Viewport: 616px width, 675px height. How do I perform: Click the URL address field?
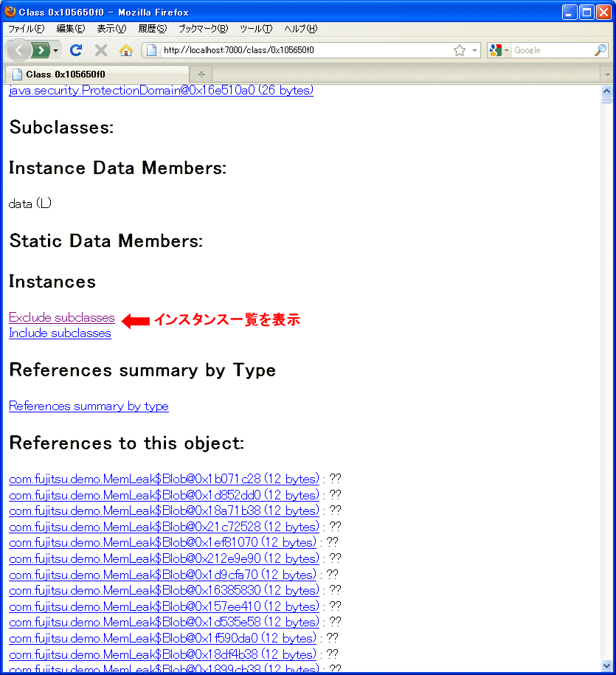[x=305, y=50]
